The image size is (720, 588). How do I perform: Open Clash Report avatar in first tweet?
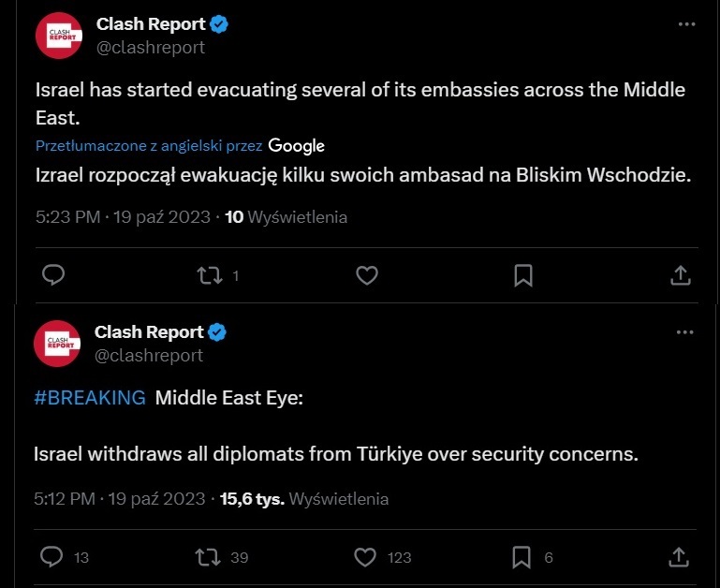click(57, 37)
